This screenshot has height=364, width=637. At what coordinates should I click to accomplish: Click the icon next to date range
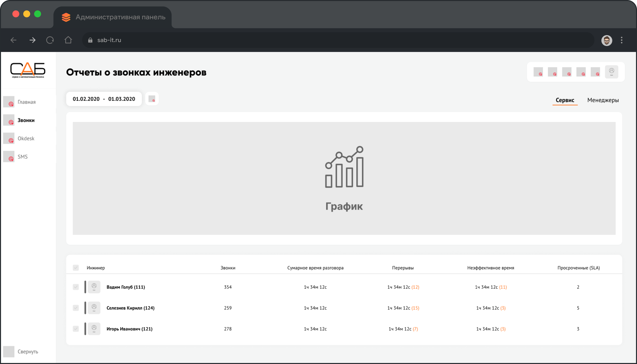tap(152, 99)
